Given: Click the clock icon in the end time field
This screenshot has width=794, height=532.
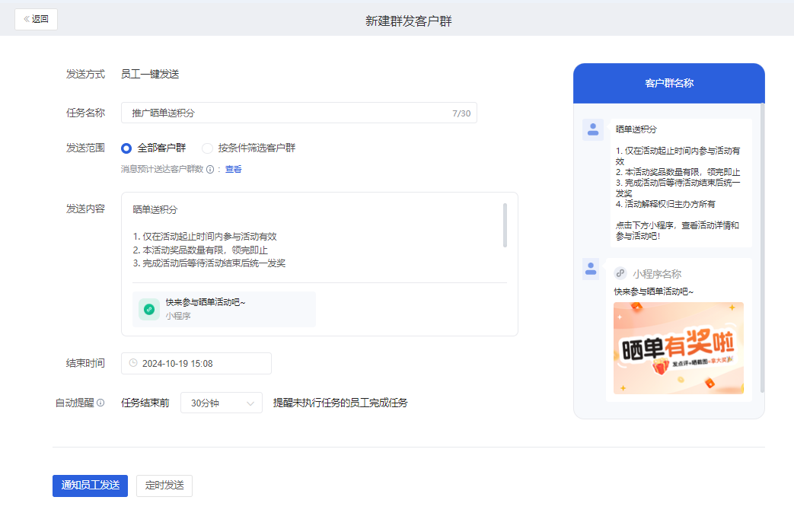Looking at the screenshot, I should tap(133, 363).
